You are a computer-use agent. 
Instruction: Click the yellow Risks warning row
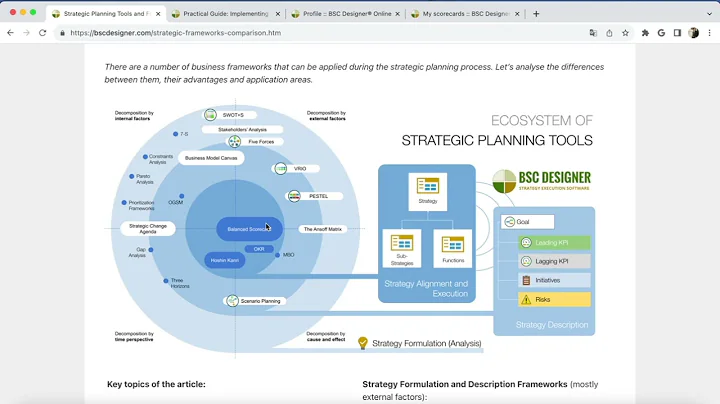coord(554,299)
